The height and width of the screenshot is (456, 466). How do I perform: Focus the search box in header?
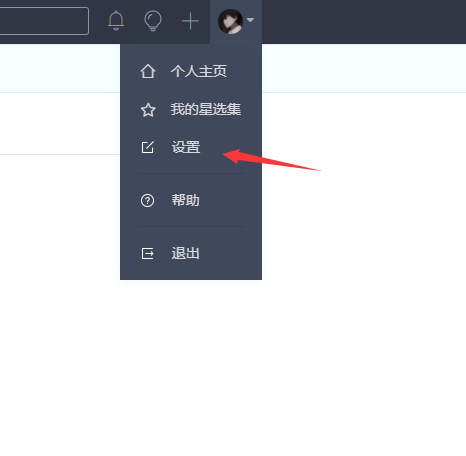[x=44, y=21]
